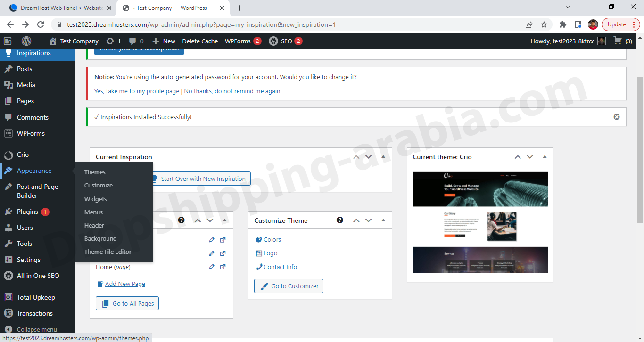Move Current theme: Crio panel up
This screenshot has width=644, height=342.
point(518,157)
